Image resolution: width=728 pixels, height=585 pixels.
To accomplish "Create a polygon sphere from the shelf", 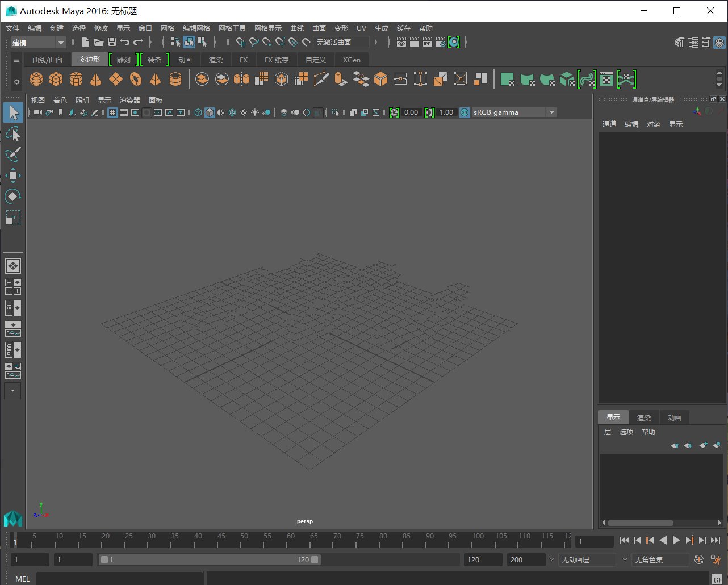I will (x=36, y=79).
